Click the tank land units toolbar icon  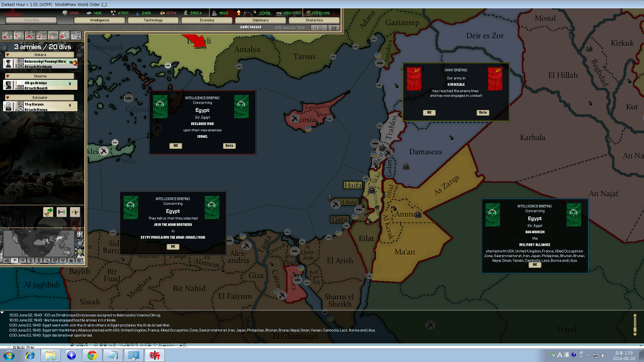point(30,36)
